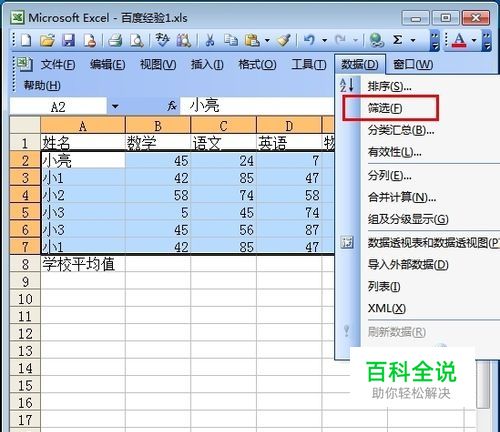Click the PivotTable icon in the Data menu

coord(347,242)
